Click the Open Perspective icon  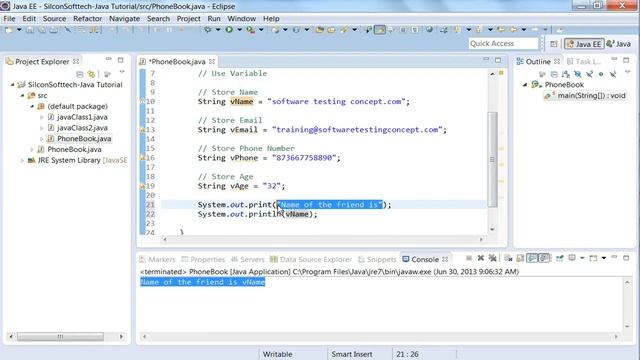tap(554, 44)
